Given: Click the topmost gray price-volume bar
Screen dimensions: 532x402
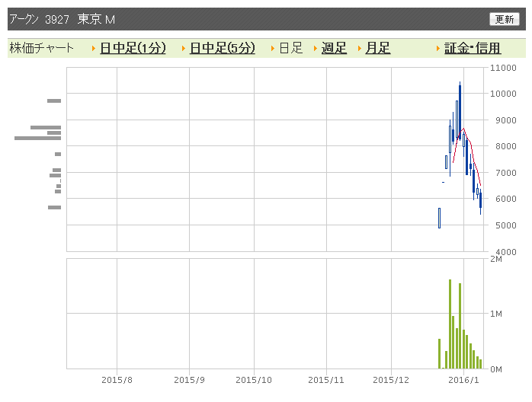Looking at the screenshot, I should click(54, 100).
